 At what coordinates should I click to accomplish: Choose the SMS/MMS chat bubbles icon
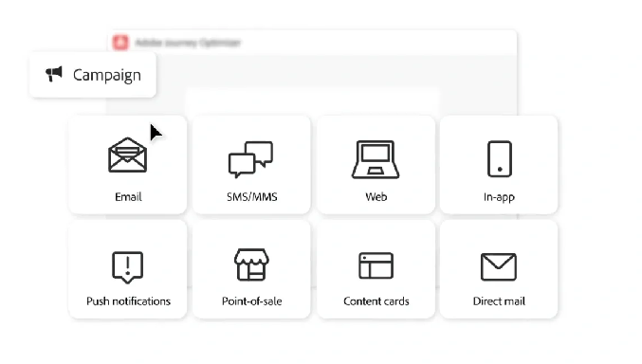(x=250, y=159)
